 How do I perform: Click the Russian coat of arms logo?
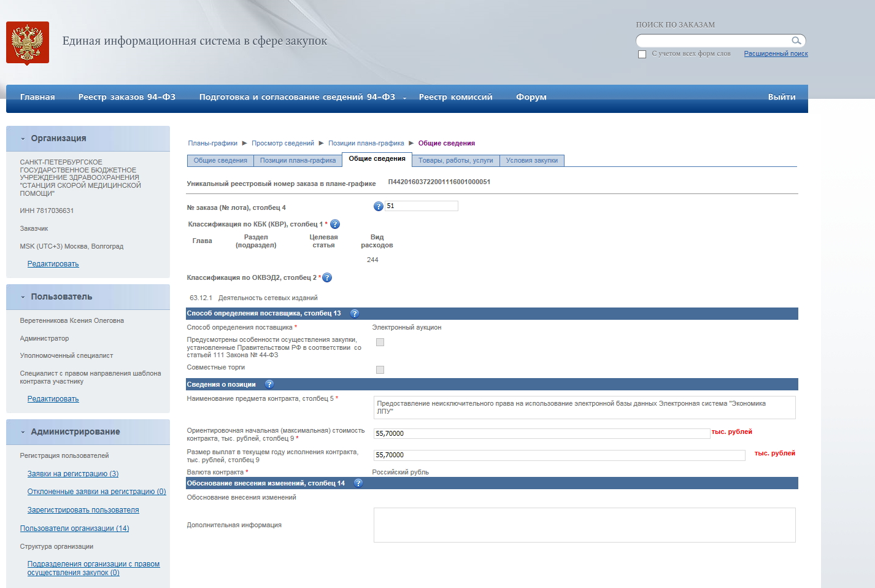[28, 42]
